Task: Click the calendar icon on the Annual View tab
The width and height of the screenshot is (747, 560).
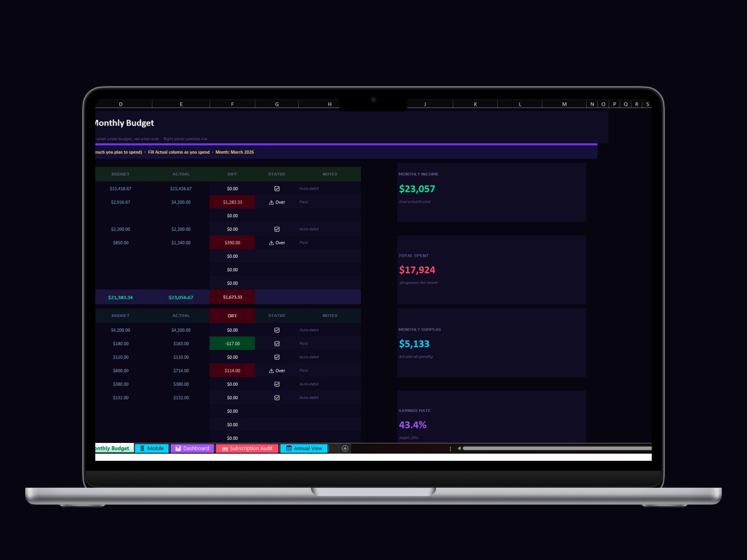Action: pos(289,448)
